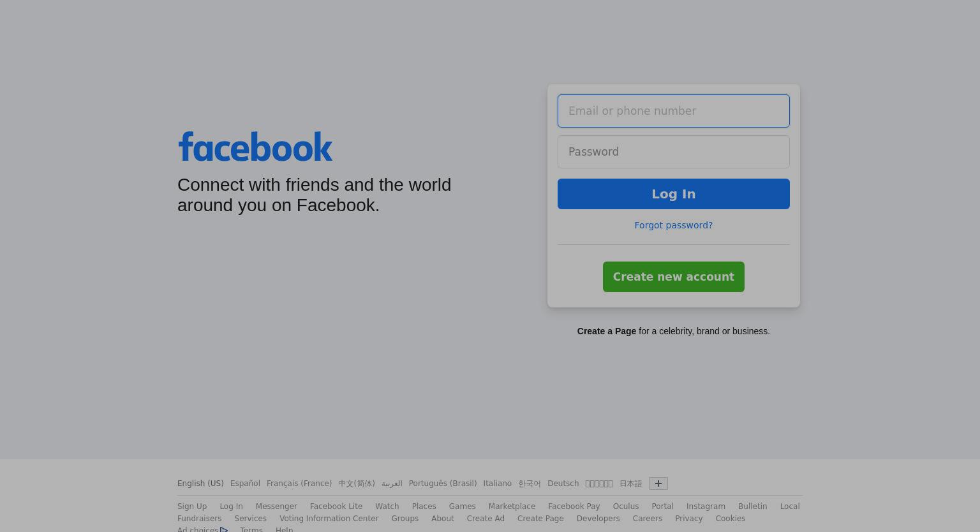The height and width of the screenshot is (532, 980).
Task: Click the Create new account button
Action: 674,277
